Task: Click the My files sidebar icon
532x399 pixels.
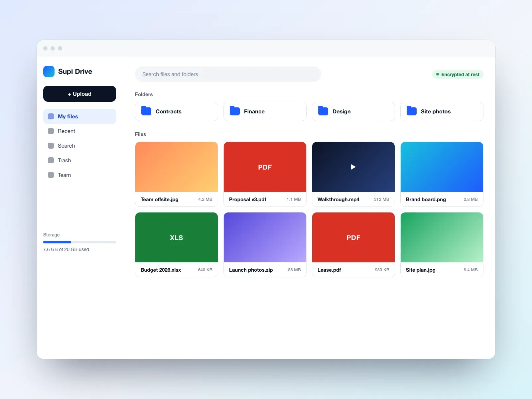Action: [x=51, y=116]
